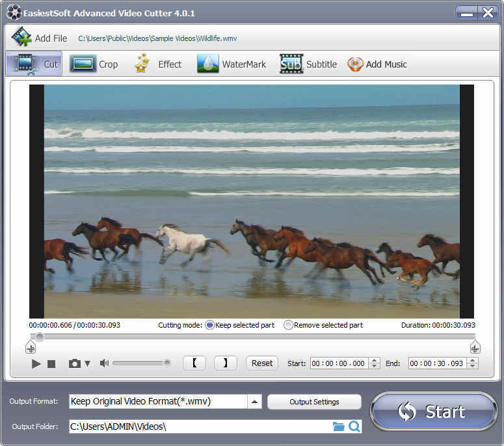Click the right trim end marker
Image resolution: width=504 pixels, height=446 pixels.
click(475, 348)
